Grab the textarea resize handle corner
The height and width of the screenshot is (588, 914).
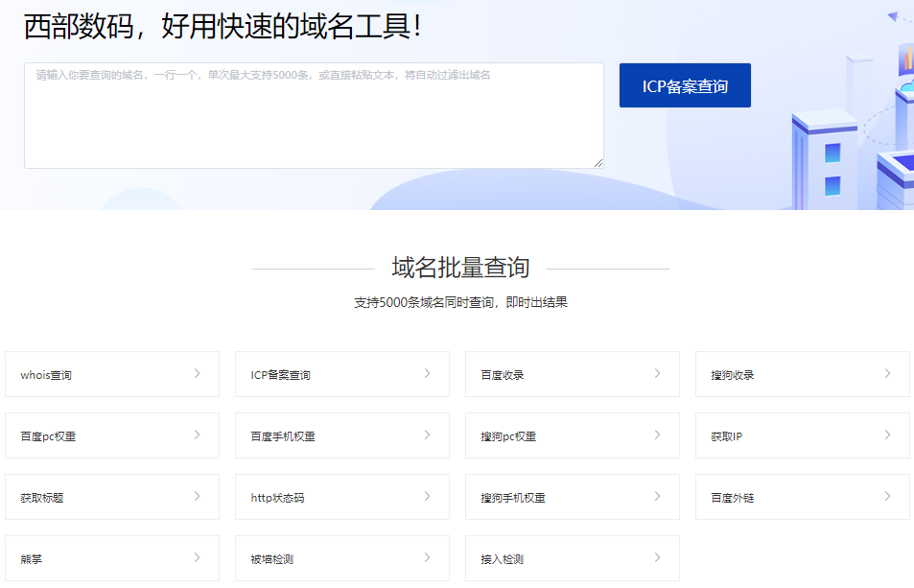tap(598, 163)
